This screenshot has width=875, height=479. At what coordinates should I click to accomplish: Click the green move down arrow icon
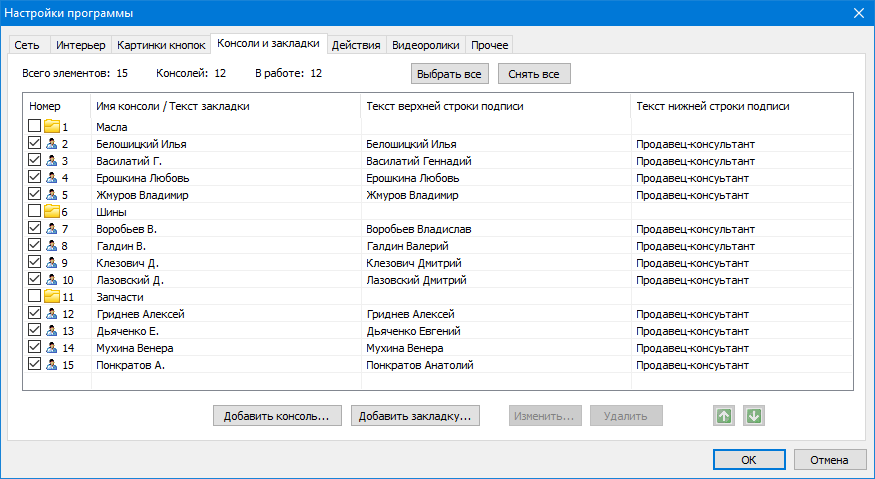click(754, 416)
